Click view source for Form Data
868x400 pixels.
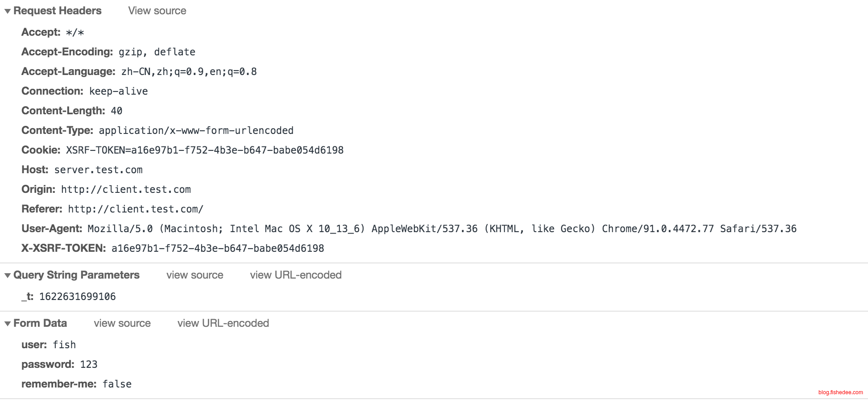122,323
